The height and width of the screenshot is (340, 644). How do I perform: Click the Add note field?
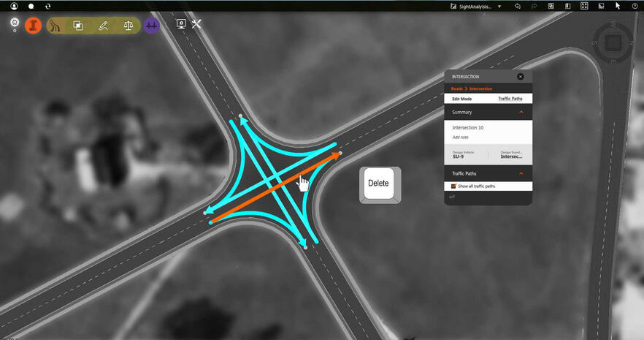point(461,137)
